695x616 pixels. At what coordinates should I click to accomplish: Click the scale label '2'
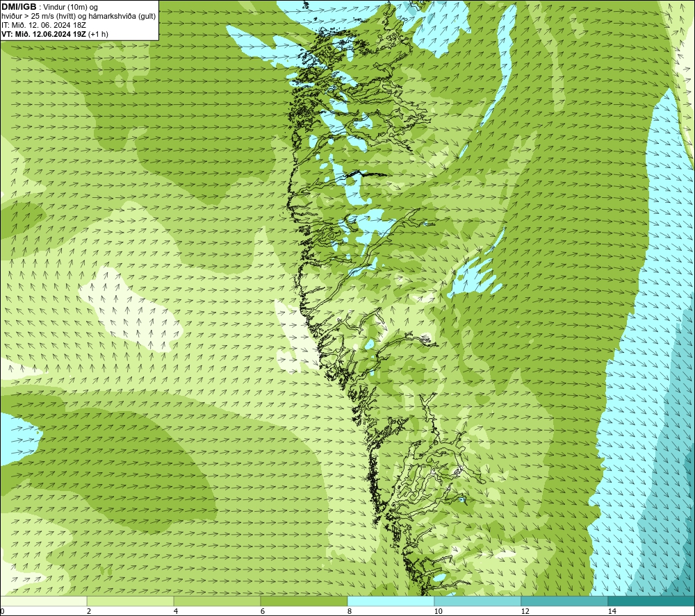coord(89,611)
